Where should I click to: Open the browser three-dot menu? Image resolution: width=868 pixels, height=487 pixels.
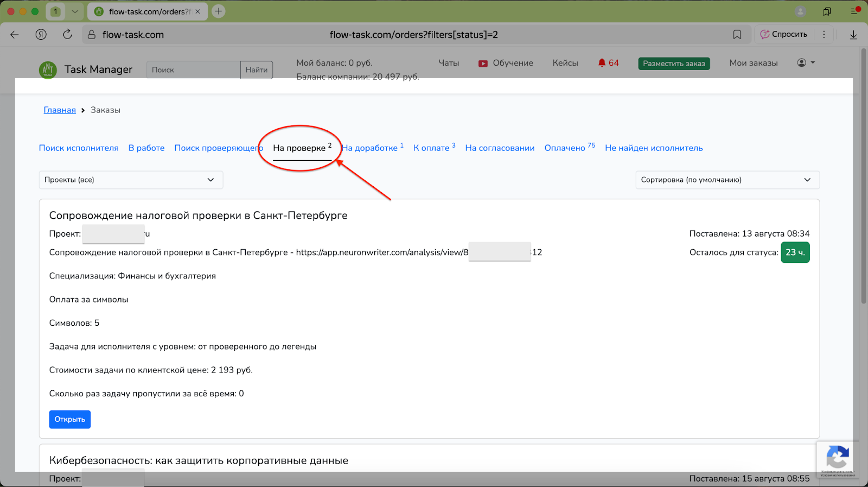tap(824, 35)
